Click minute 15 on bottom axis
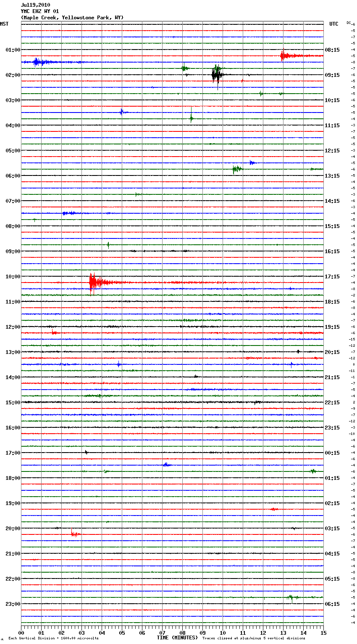This screenshot has height=644, width=357. 323,633
